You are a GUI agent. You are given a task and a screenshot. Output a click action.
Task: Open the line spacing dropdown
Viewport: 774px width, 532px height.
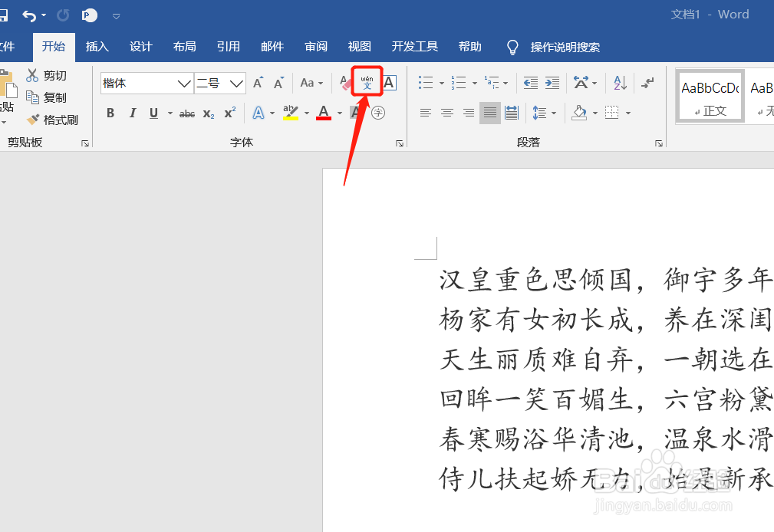pos(545,113)
